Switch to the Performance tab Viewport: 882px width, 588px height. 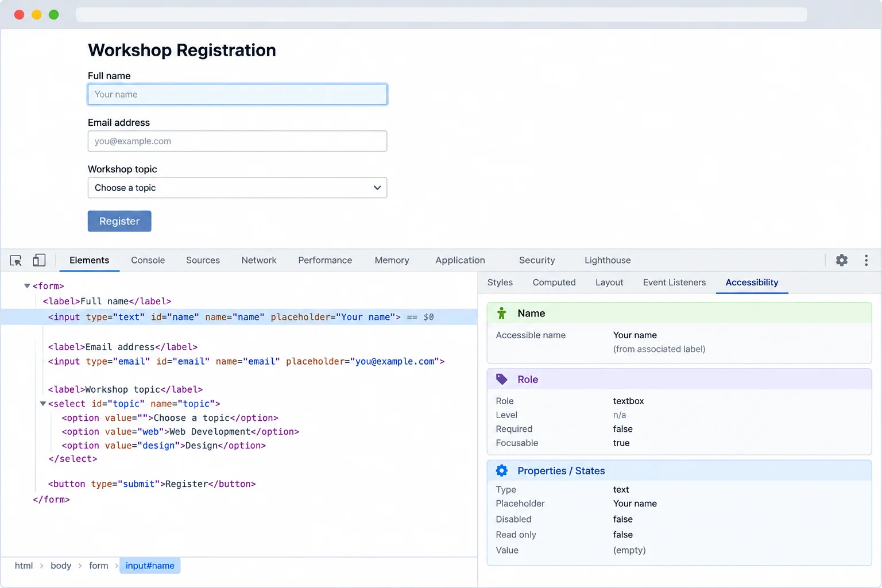tap(325, 260)
